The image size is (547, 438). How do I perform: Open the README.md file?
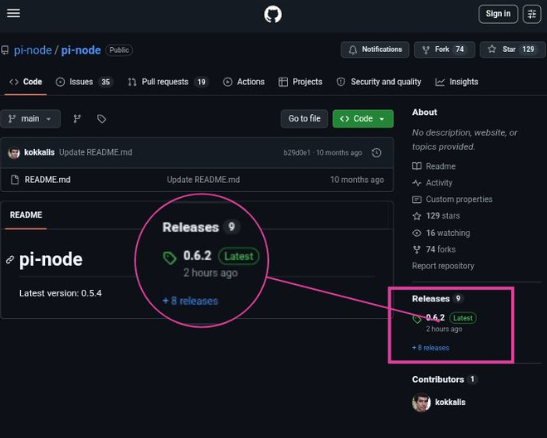pyautogui.click(x=47, y=180)
